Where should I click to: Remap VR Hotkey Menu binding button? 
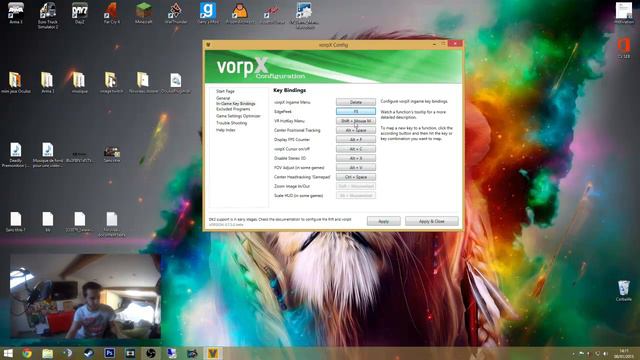[356, 121]
